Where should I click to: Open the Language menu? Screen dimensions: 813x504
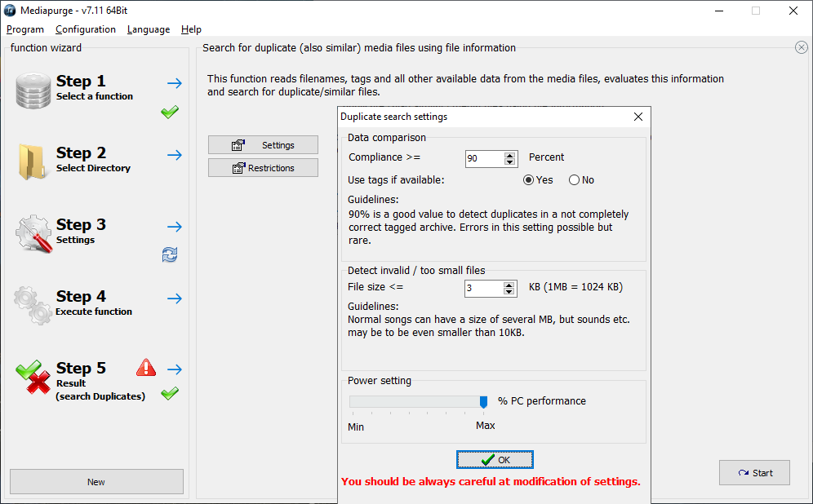pyautogui.click(x=149, y=29)
